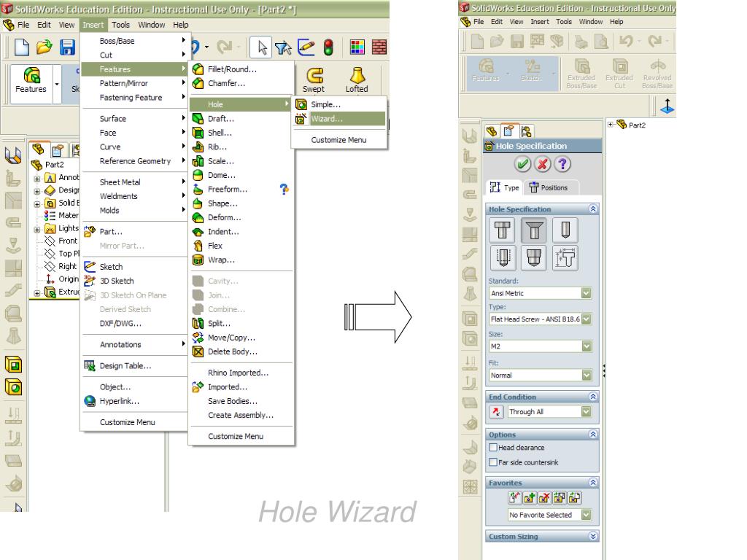747x560 pixels.
Task: Click the Edit Color palette icon
Action: click(357, 47)
